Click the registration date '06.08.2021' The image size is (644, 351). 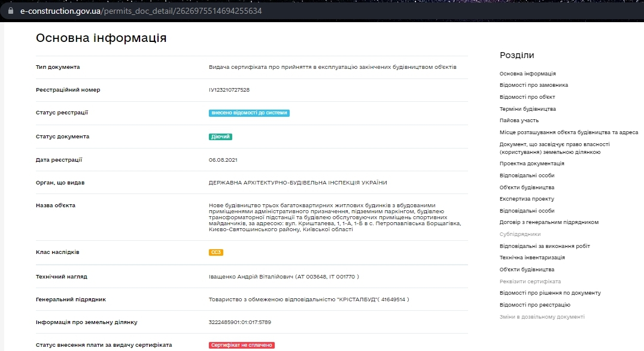point(223,160)
